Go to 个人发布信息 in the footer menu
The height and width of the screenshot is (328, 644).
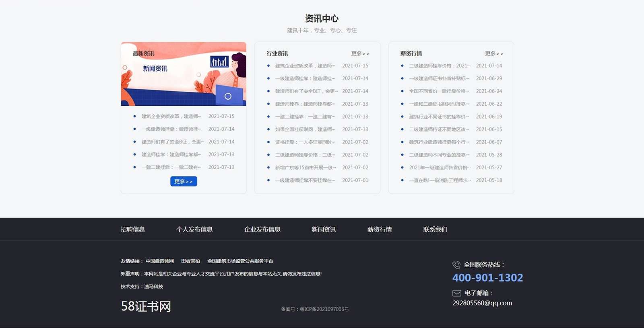pyautogui.click(x=194, y=230)
